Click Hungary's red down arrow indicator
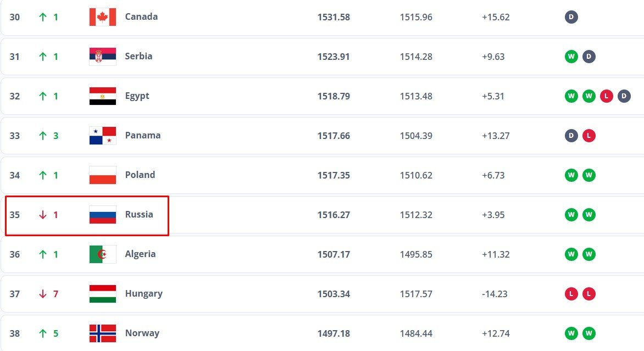This screenshot has width=644, height=351. tap(43, 294)
